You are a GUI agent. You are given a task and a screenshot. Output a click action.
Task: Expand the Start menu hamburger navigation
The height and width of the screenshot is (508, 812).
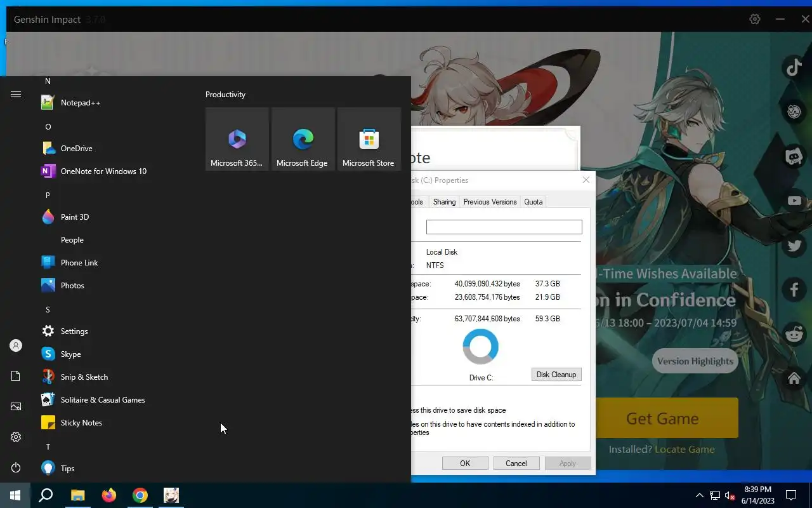click(x=16, y=94)
